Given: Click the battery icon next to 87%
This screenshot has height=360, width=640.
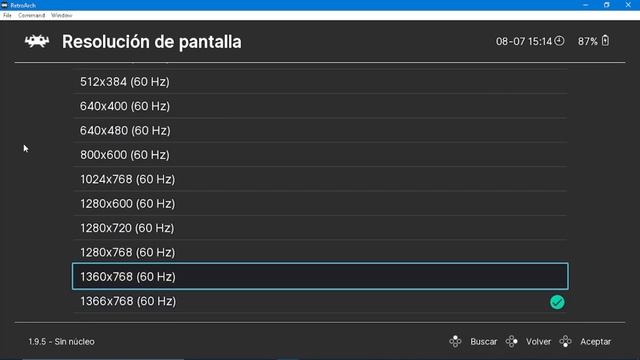Looking at the screenshot, I should pyautogui.click(x=605, y=41).
